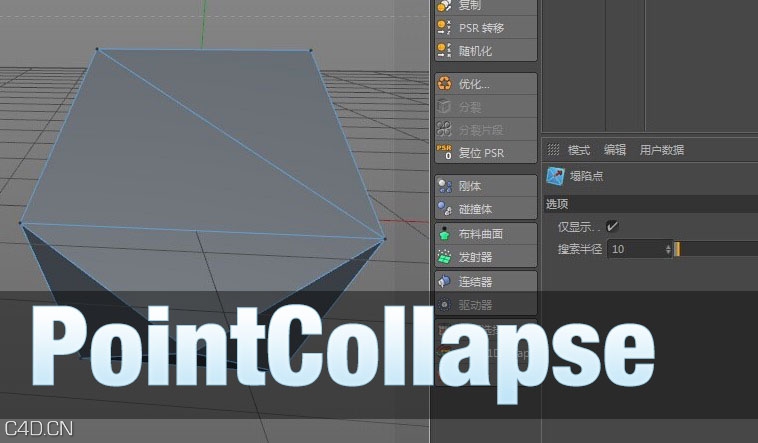Click the 随机化 text label

click(x=475, y=51)
